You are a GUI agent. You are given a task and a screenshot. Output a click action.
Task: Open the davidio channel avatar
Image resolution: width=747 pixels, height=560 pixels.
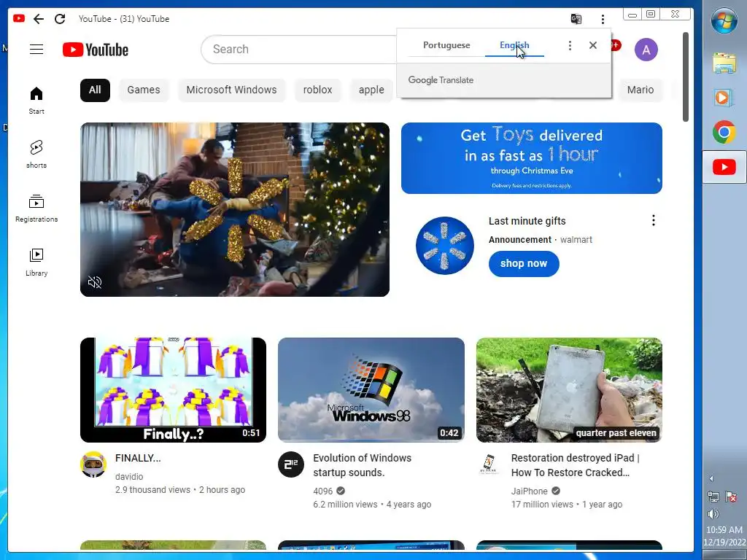(x=93, y=464)
